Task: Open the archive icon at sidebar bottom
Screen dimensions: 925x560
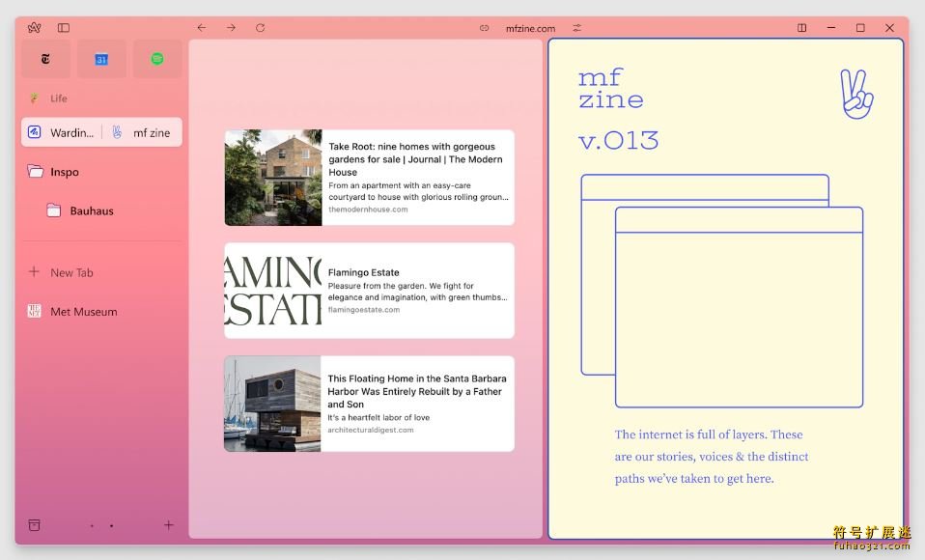Action: click(35, 525)
